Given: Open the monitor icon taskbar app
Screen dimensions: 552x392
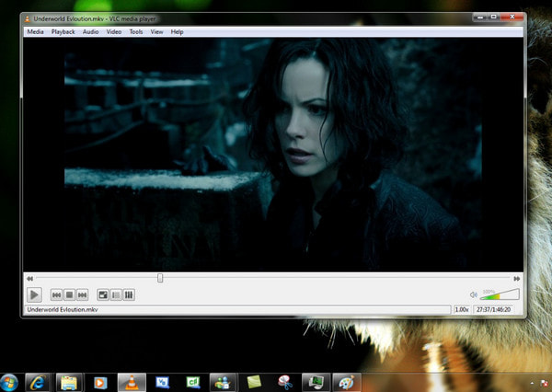Looking at the screenshot, I should pyautogui.click(x=316, y=383).
